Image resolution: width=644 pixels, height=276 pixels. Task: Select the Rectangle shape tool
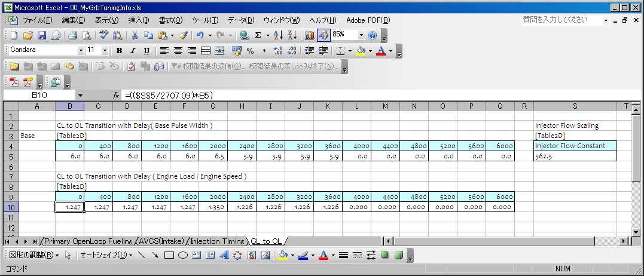[x=169, y=255]
